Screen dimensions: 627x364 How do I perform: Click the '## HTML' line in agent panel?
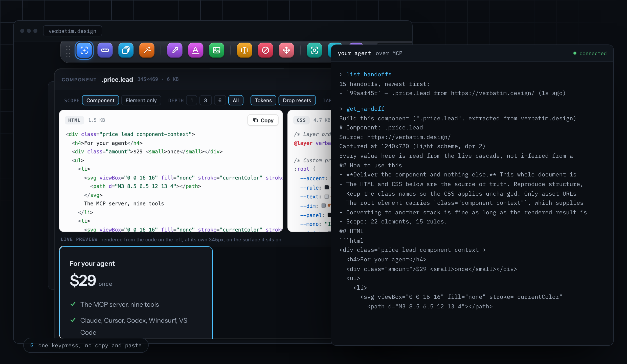351,231
